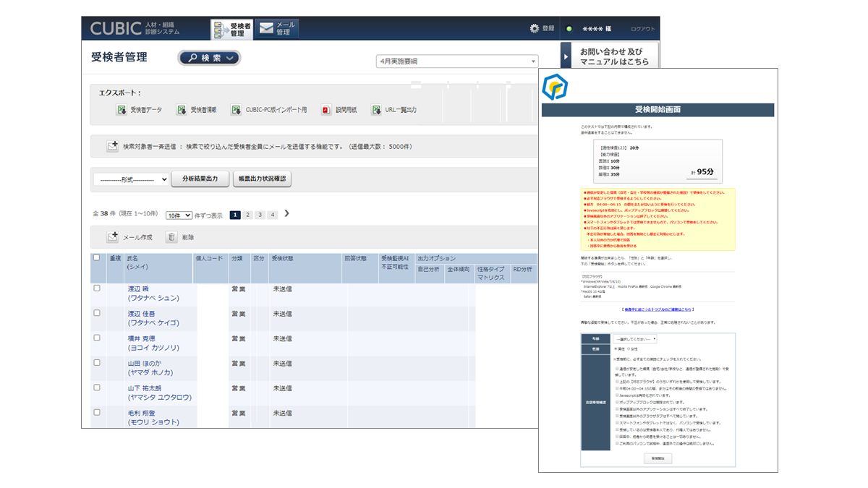The width and height of the screenshot is (868, 488).
Task: Open 横井 克徳 name link
Action: point(142,338)
